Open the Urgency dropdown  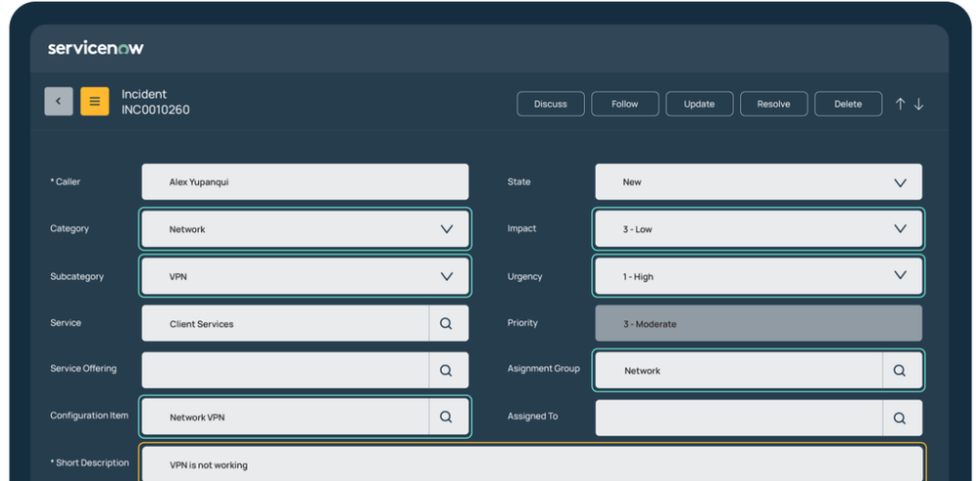click(x=759, y=276)
